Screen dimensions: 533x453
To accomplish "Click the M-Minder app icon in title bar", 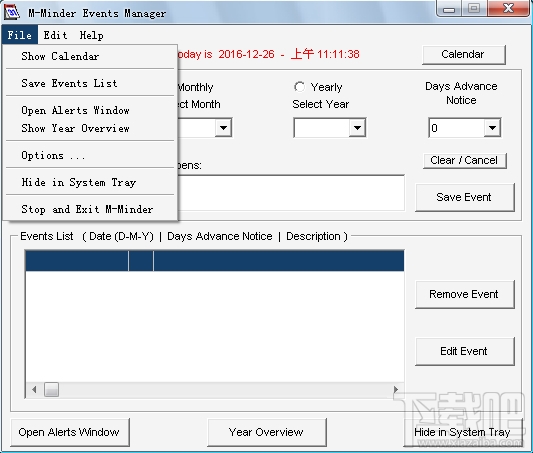I will click(12, 12).
